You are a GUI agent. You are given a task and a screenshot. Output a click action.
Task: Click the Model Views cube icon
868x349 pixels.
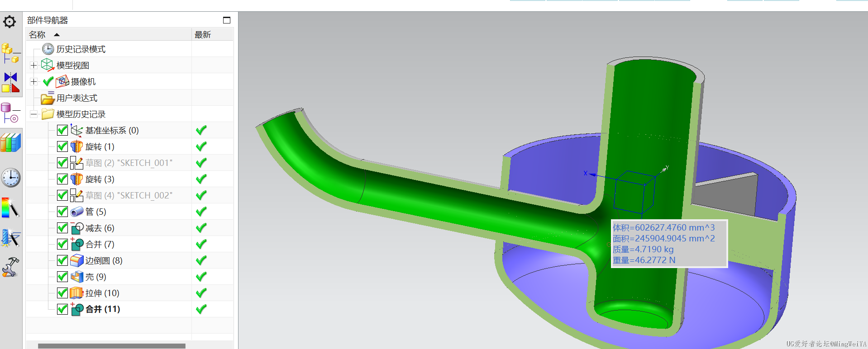[48, 65]
